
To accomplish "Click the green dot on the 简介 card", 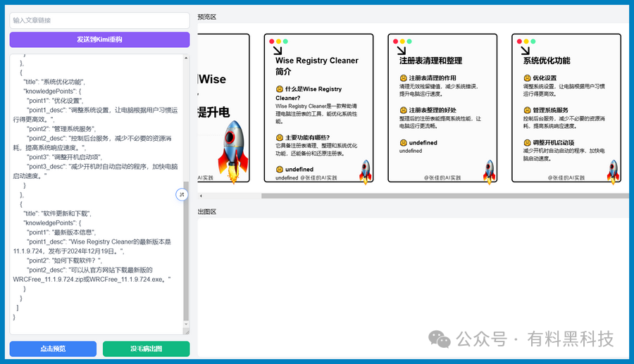I will [285, 42].
